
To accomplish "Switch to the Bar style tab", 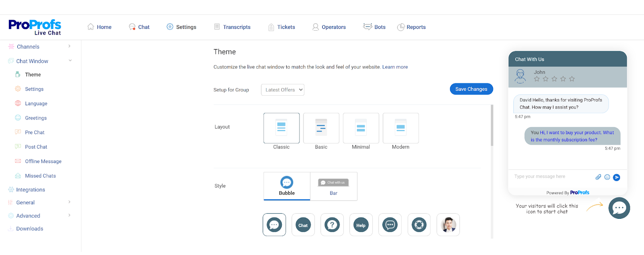I will (x=334, y=186).
